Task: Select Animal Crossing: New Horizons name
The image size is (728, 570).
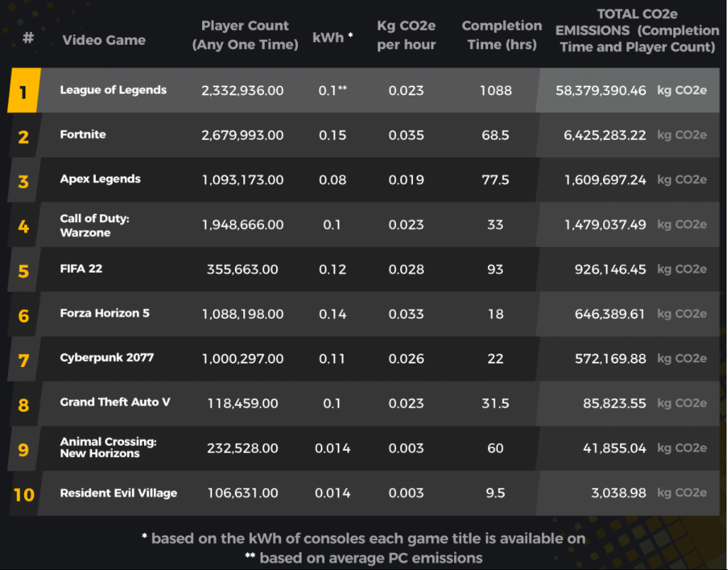Action: click(x=108, y=447)
